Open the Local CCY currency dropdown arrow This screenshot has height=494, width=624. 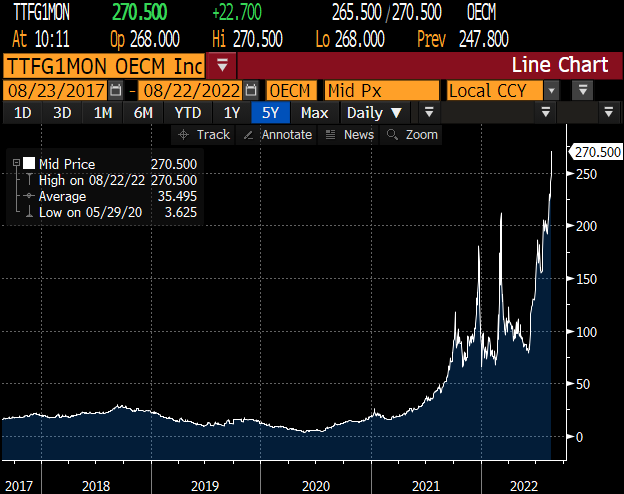(551, 90)
